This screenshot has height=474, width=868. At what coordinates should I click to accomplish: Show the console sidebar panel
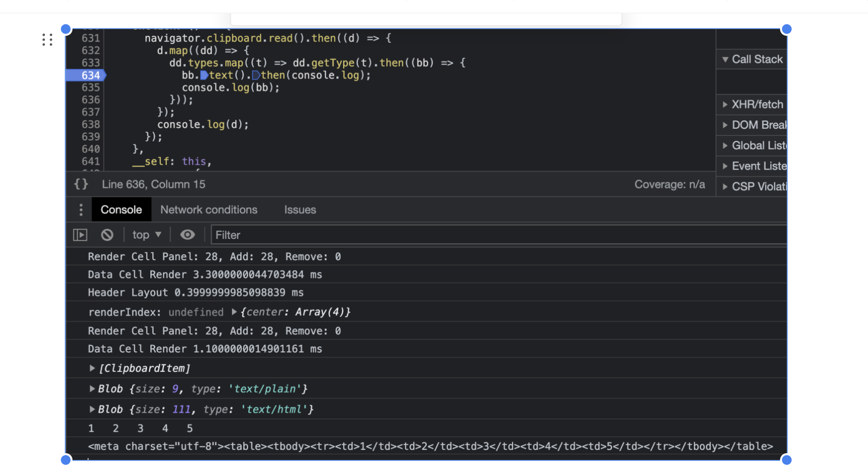80,235
